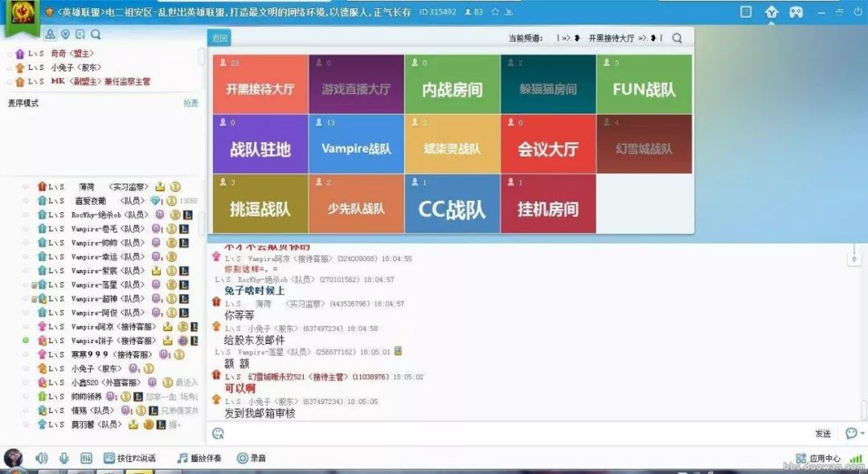The width and height of the screenshot is (868, 474).
Task: Enter the FUN战队 channel room
Action: (x=644, y=84)
